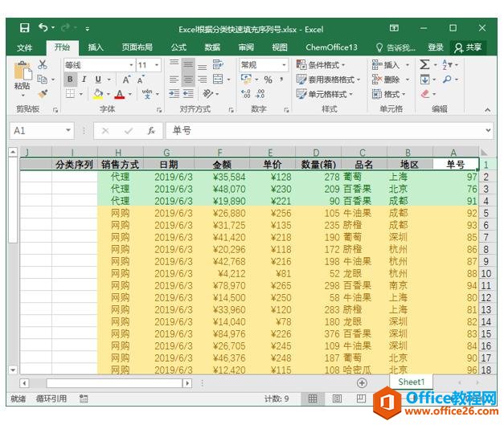Click the fill color bucket icon
The image size is (504, 425).
(x=98, y=94)
